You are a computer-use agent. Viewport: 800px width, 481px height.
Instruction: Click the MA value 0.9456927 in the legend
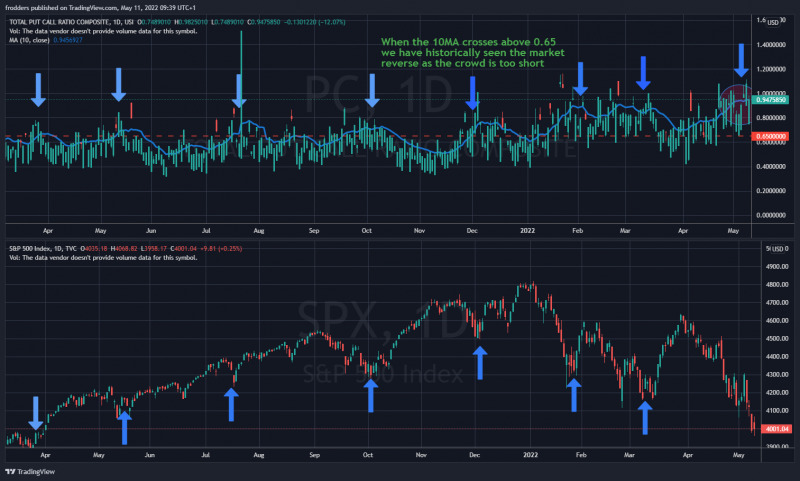coord(68,40)
